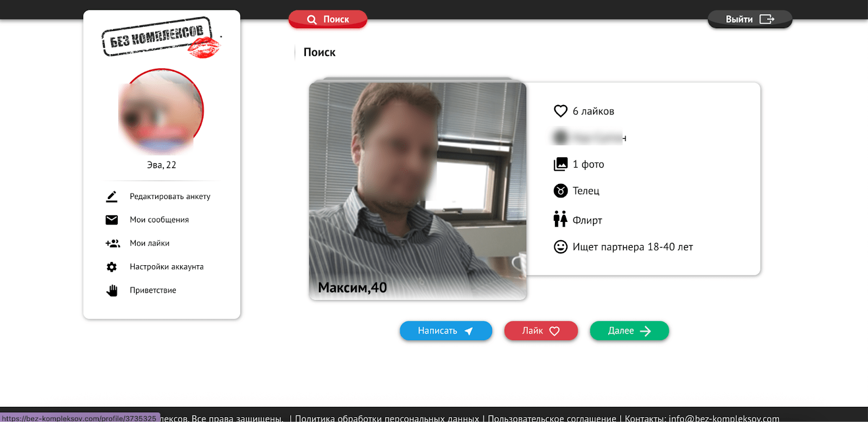Click the hand icon for greeting
868x422 pixels.
coord(112,291)
